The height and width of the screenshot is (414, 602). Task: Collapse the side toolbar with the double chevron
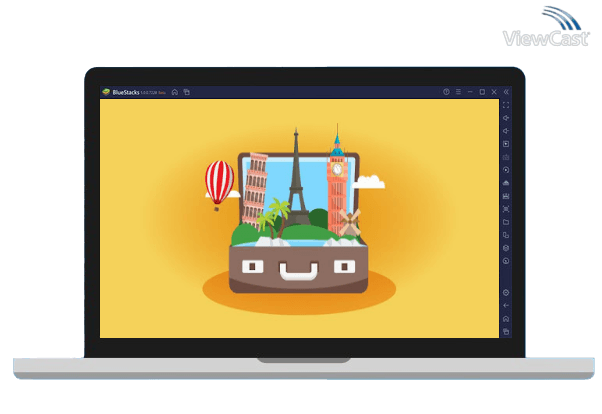pos(506,92)
